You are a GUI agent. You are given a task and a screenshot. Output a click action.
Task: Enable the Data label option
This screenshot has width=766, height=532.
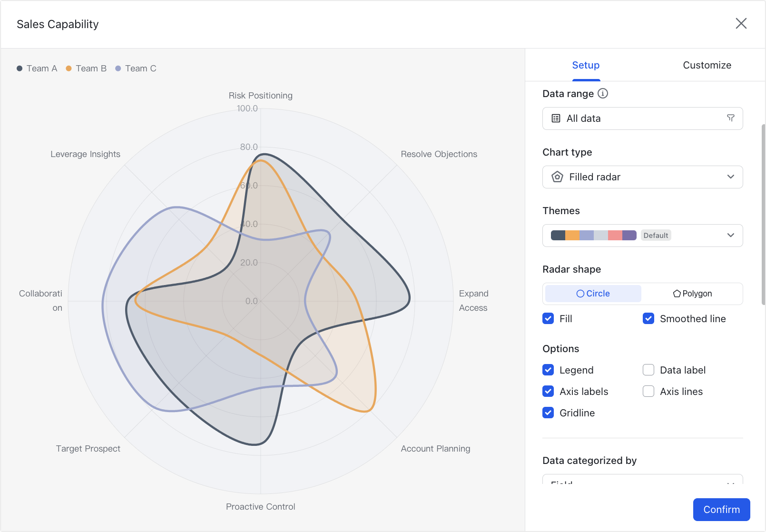coord(648,370)
